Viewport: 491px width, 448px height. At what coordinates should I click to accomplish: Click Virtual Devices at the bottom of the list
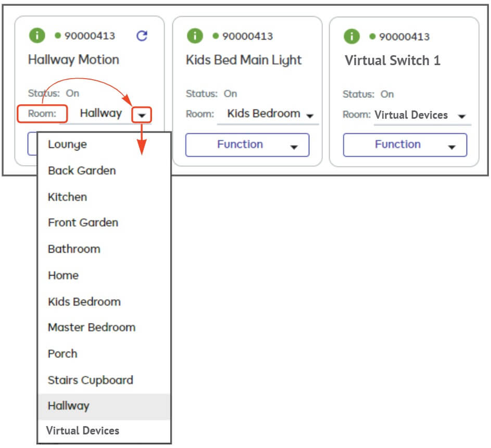pos(83,430)
